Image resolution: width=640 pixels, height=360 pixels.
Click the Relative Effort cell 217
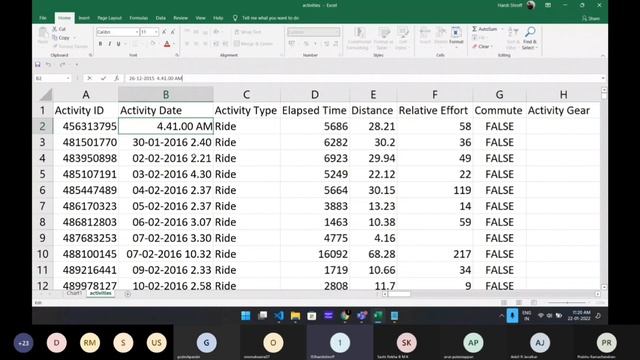point(434,254)
